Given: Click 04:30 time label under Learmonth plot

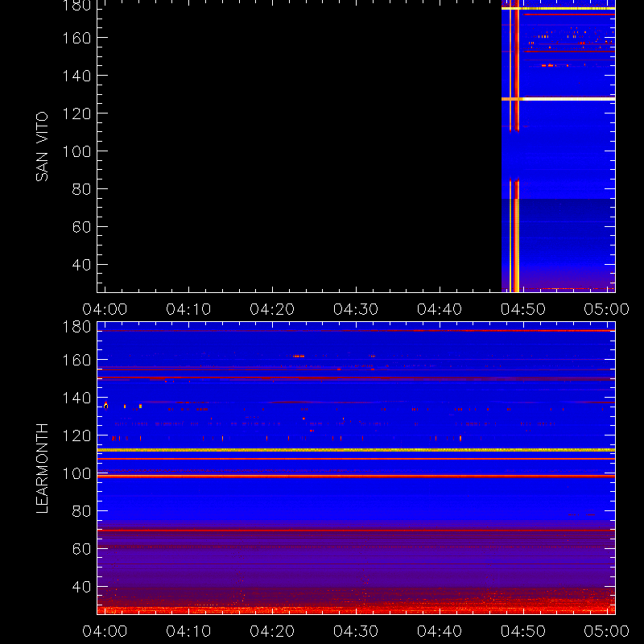Looking at the screenshot, I should [356, 631].
